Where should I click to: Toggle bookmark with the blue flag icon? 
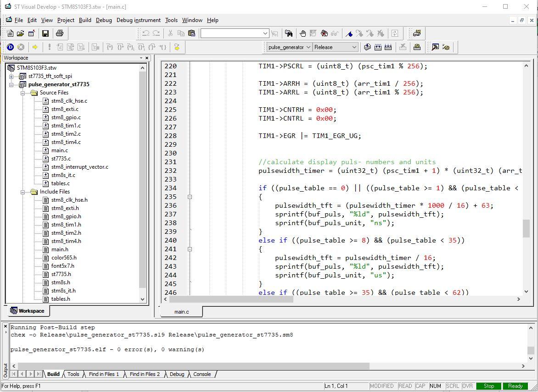click(x=349, y=33)
